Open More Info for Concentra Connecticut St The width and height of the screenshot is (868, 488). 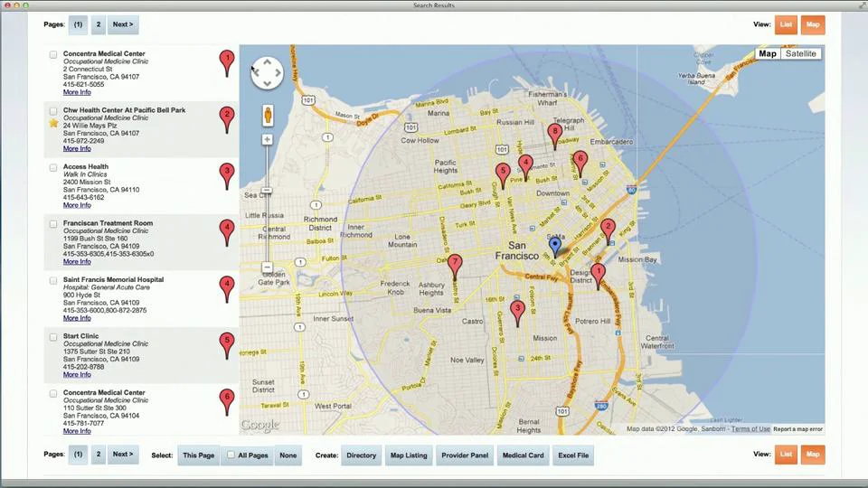[77, 92]
